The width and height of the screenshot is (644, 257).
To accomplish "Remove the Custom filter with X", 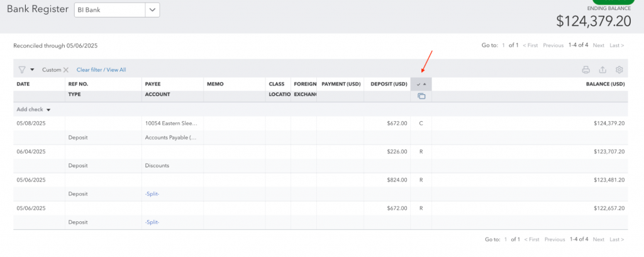I will [65, 70].
